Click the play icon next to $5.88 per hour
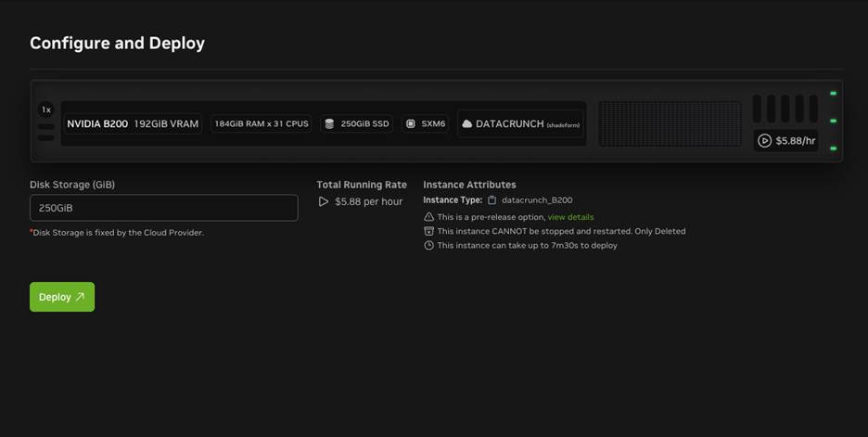This screenshot has height=437, width=868. (324, 201)
